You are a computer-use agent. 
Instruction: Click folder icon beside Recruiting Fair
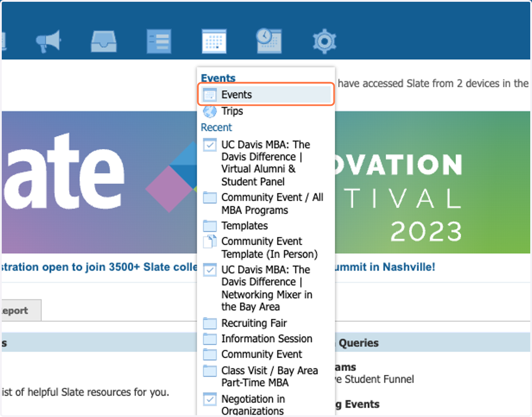[210, 323]
